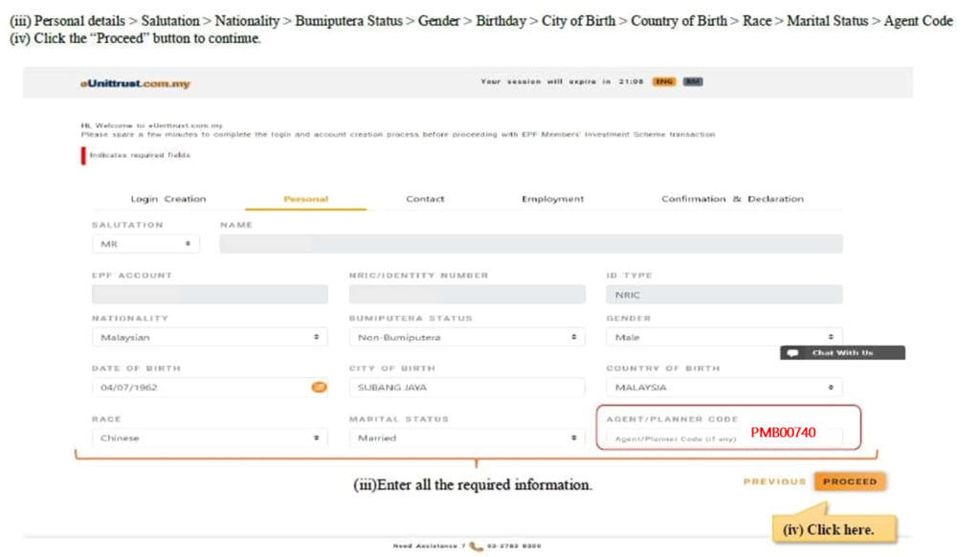Viewport: 980px width, 557px height.
Task: Open the Salutation dropdown
Action: 145,244
